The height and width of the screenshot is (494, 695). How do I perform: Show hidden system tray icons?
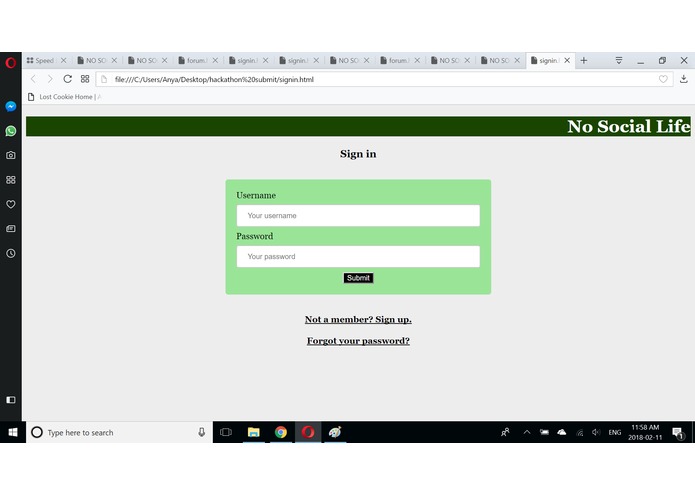click(527, 432)
